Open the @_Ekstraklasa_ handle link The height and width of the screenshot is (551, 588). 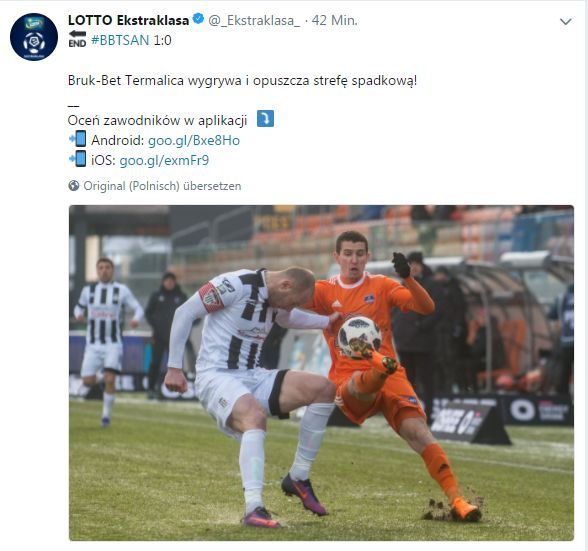pos(254,20)
